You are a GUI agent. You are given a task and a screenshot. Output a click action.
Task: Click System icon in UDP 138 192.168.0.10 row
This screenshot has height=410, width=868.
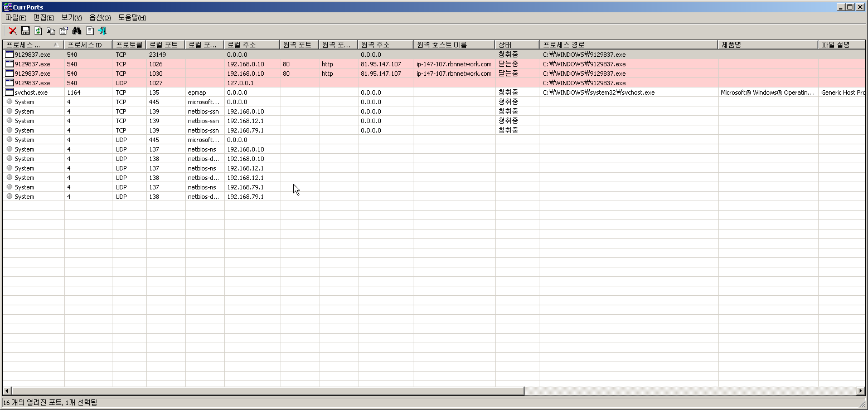click(9, 159)
